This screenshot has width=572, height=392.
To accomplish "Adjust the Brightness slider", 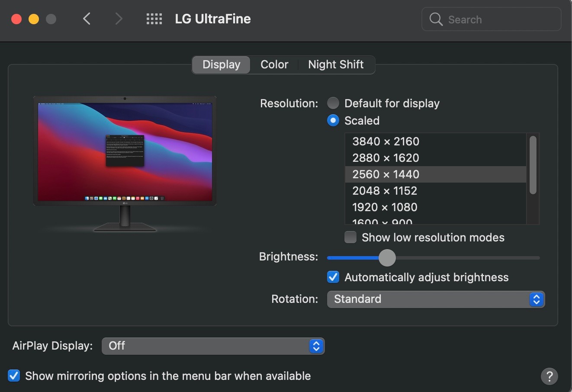I will coord(387,258).
